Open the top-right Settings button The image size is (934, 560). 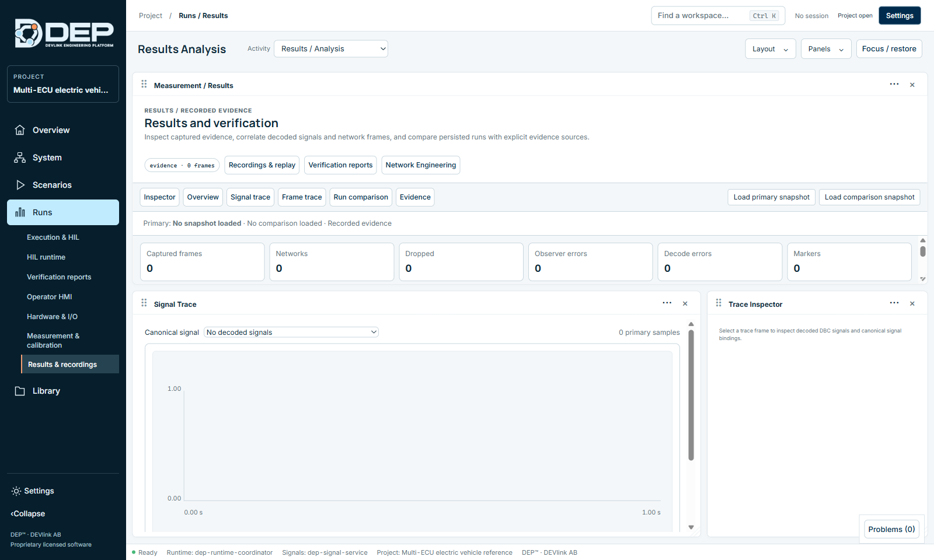point(900,16)
